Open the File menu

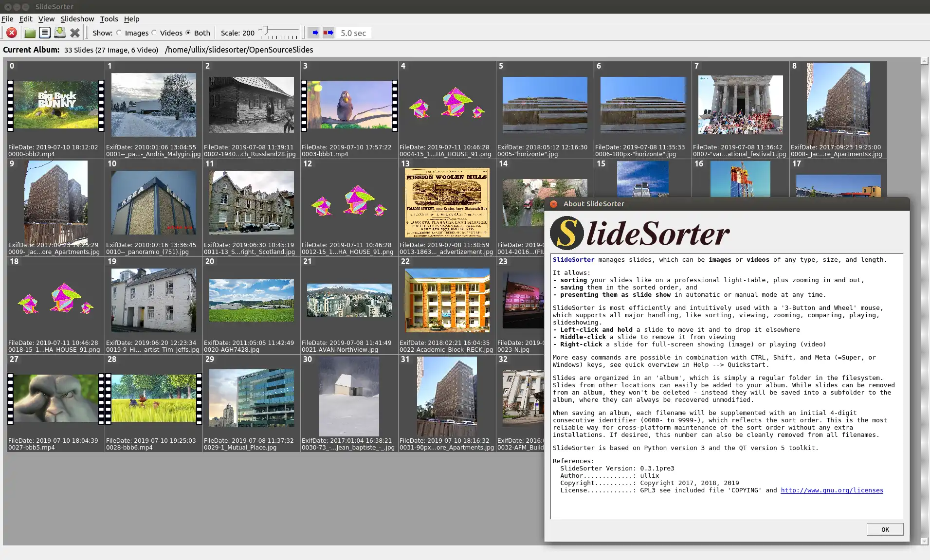pyautogui.click(x=7, y=18)
